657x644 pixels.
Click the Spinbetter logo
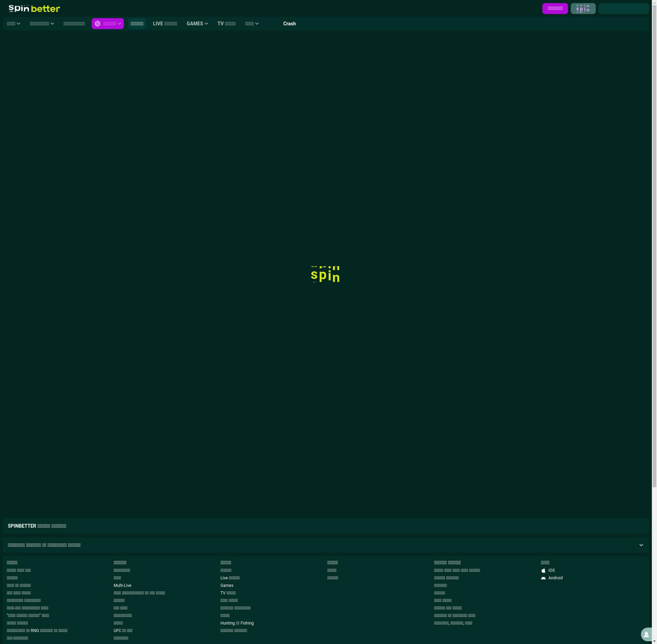click(x=34, y=9)
